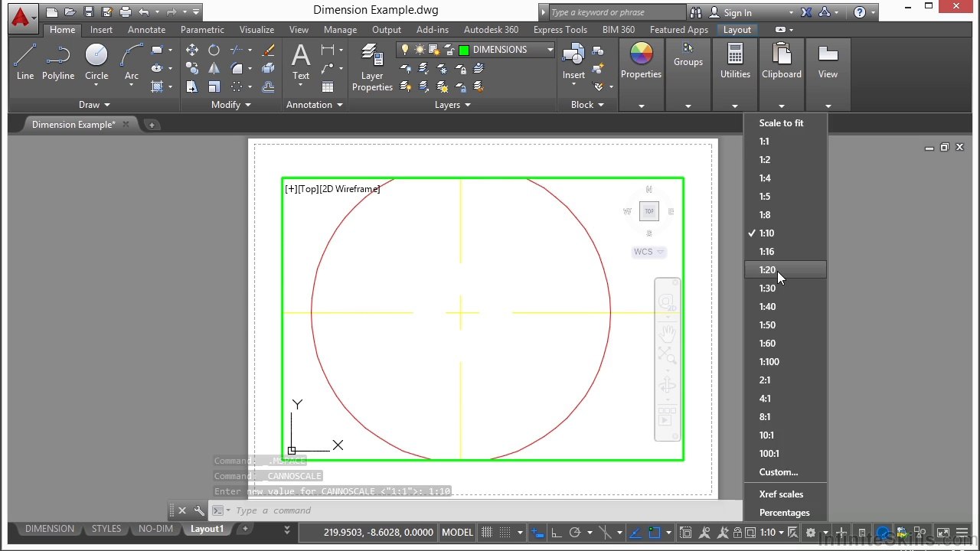Click the TOP face of the ViewCube

click(x=649, y=211)
